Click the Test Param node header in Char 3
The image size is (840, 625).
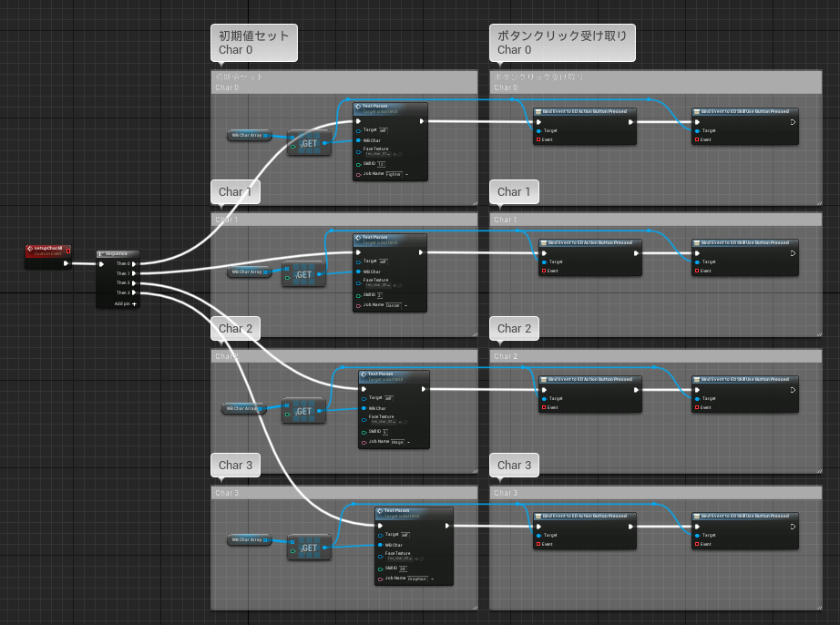415,513
